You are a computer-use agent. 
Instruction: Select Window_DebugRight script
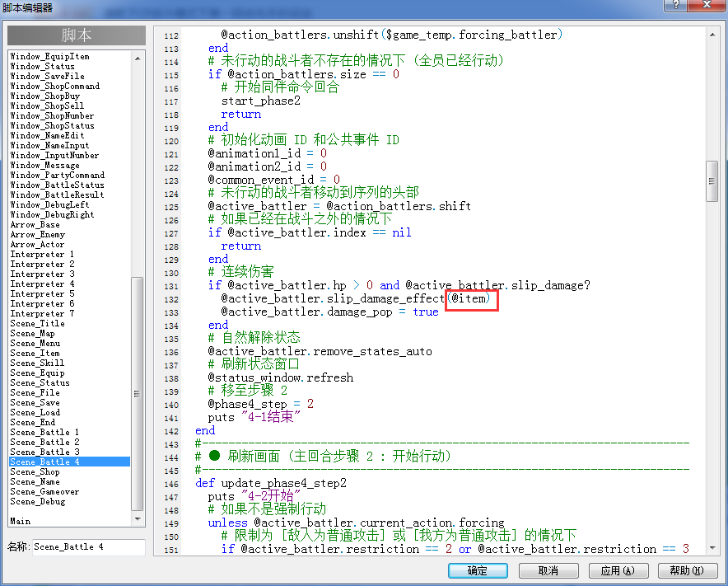coord(52,214)
